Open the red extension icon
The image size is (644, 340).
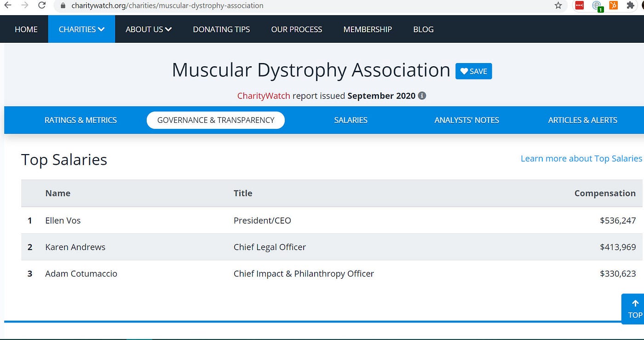click(579, 6)
